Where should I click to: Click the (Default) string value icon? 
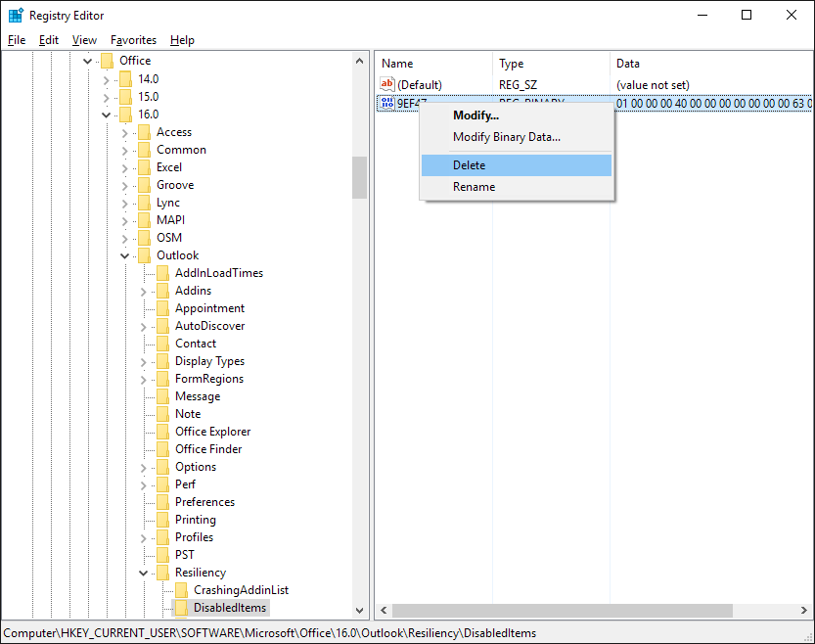tap(387, 84)
